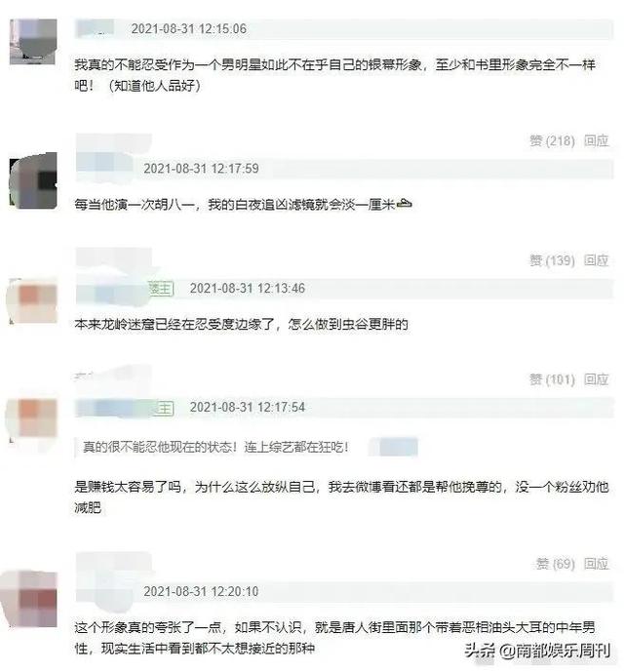Click 回应 beside 赞 (101)
The height and width of the screenshot is (672, 624).
[x=596, y=379]
